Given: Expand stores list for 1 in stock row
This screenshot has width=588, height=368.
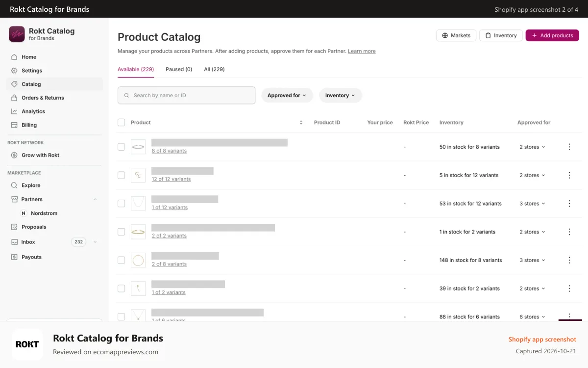Looking at the screenshot, I should coord(532,232).
